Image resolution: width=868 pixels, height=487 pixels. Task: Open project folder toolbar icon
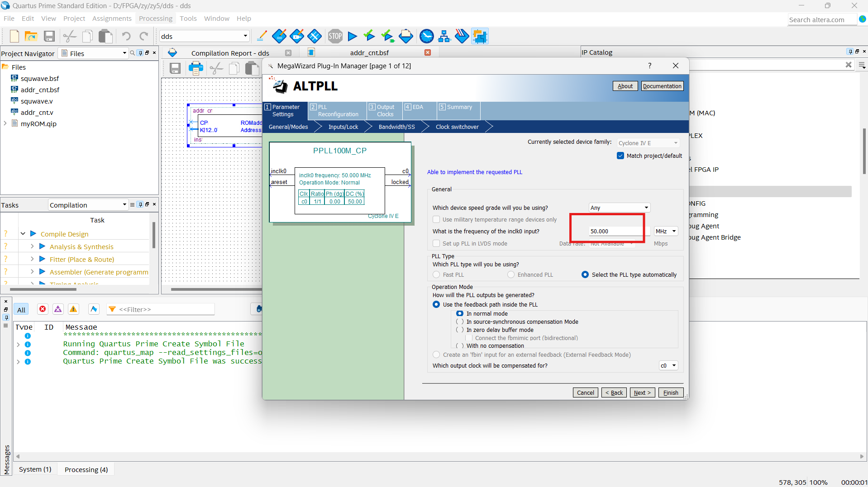[x=31, y=36]
